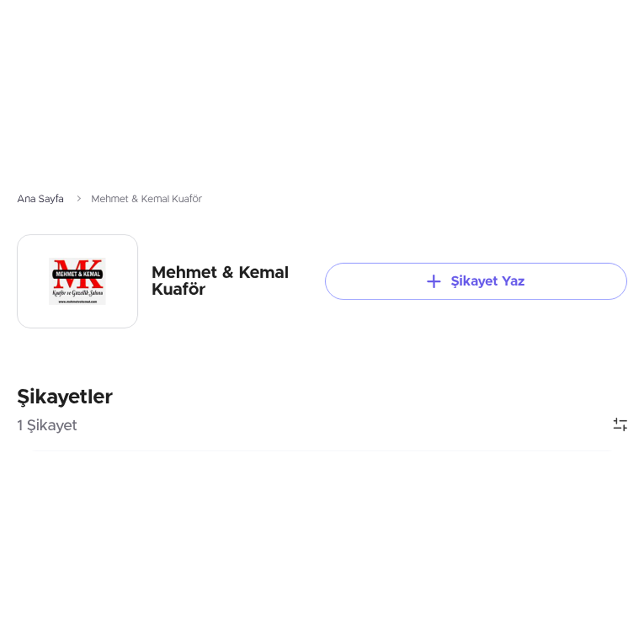
Task: Click the divider line under complaints header
Action: tap(322, 451)
